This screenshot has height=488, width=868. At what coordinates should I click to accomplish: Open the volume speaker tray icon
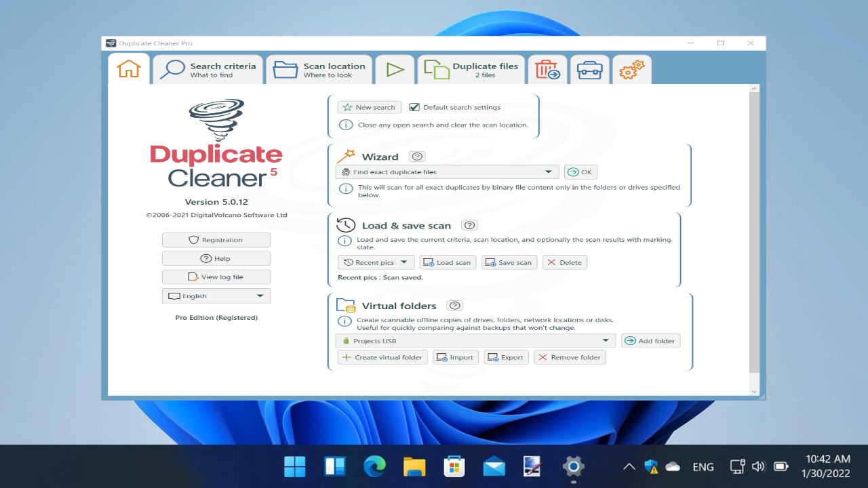(759, 466)
